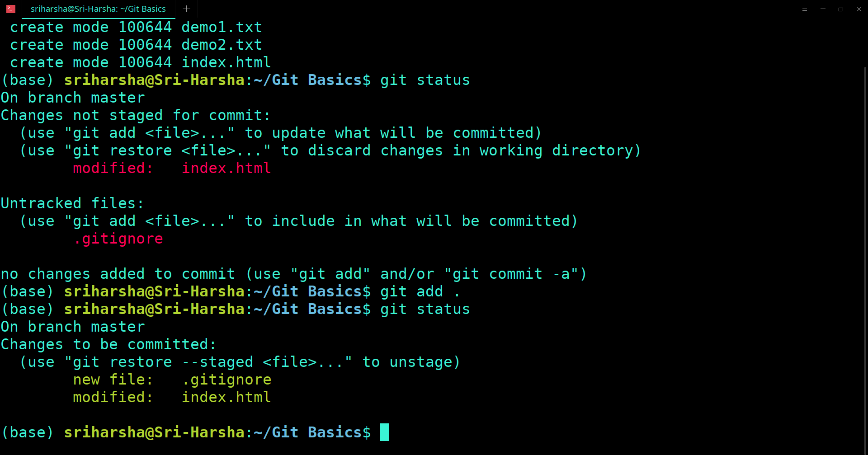Restore down the terminal window
This screenshot has height=455, width=868.
point(841,9)
